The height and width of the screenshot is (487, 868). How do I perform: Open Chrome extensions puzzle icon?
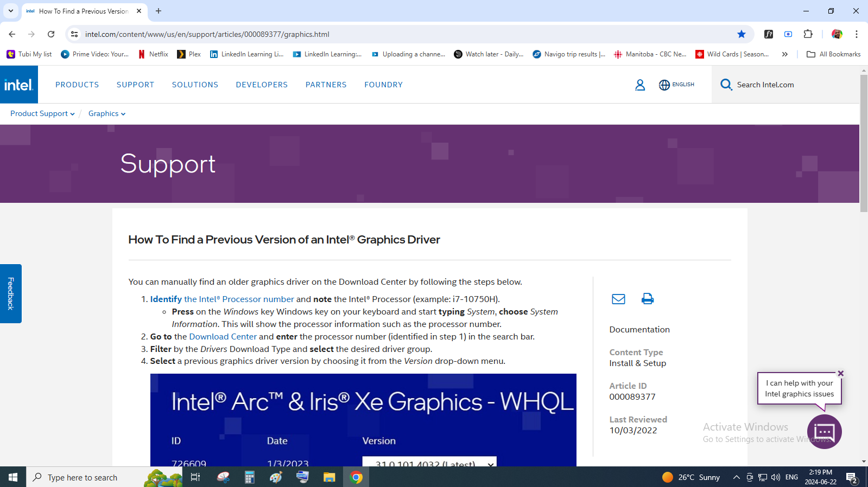point(808,34)
